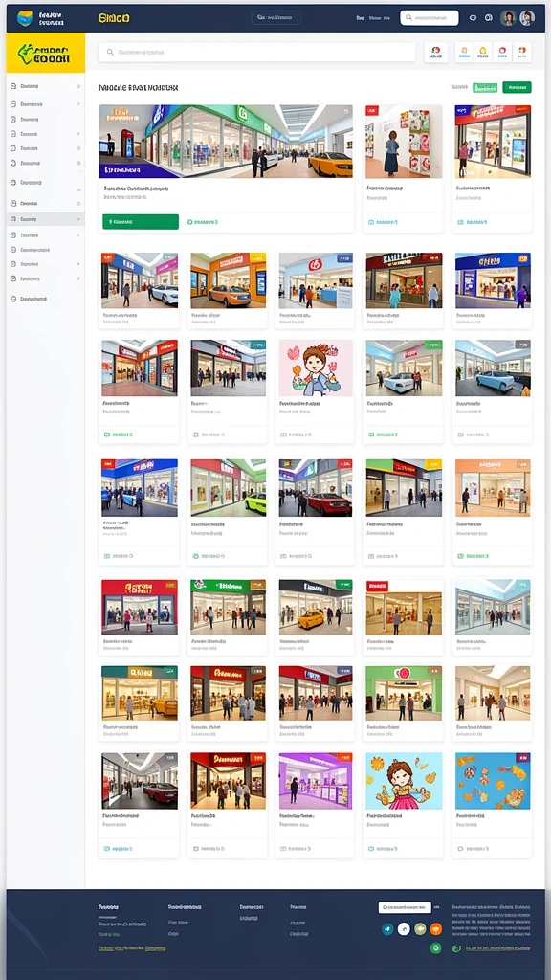The image size is (551, 980).
Task: Click the magnifier icon in the main search bar
Action: (x=110, y=53)
